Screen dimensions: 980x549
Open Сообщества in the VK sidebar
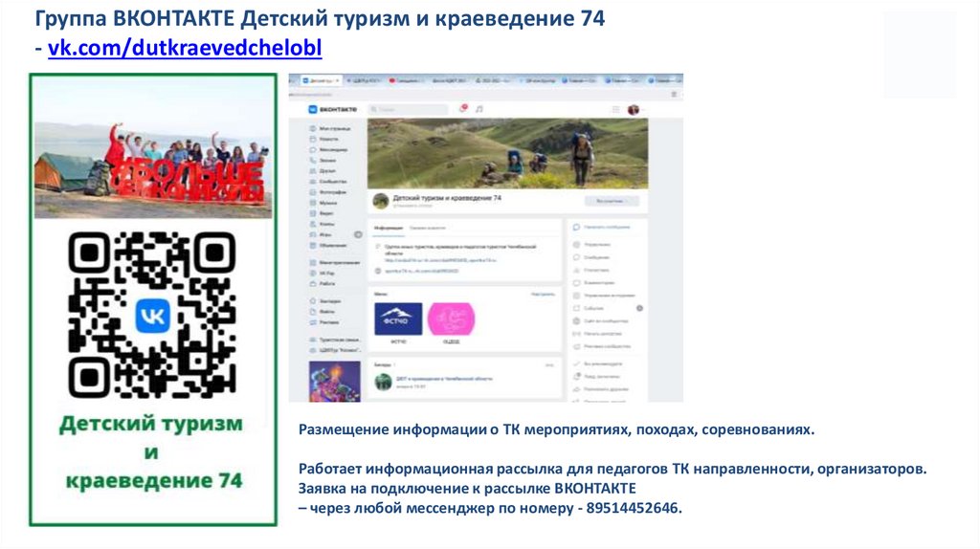point(329,181)
